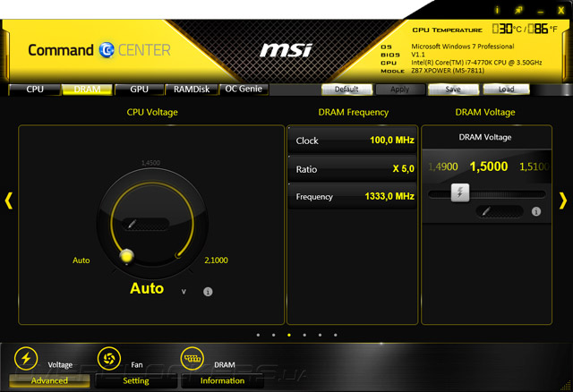Switch to the CPU tab
Viewport: 573px width, 392px height.
35,89
